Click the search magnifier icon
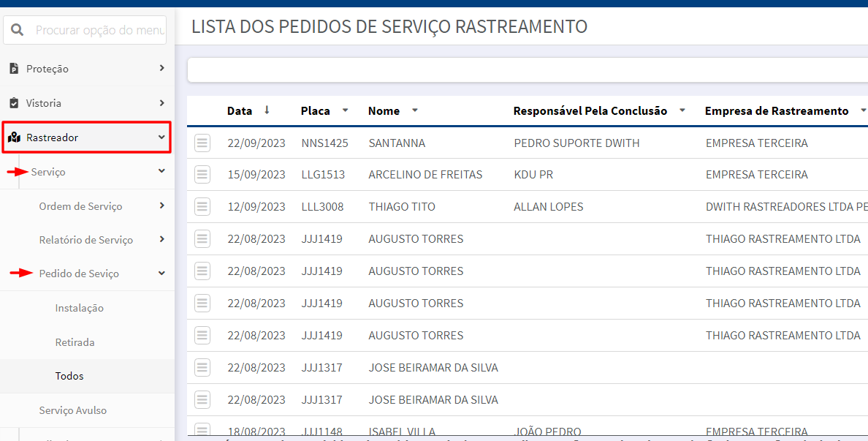868x441 pixels. coord(17,30)
